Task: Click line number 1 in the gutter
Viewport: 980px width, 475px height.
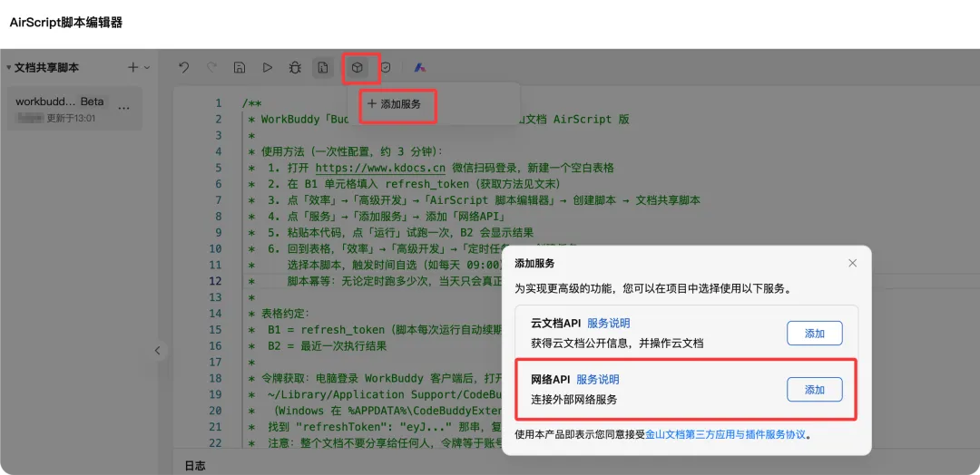Action: (218, 103)
